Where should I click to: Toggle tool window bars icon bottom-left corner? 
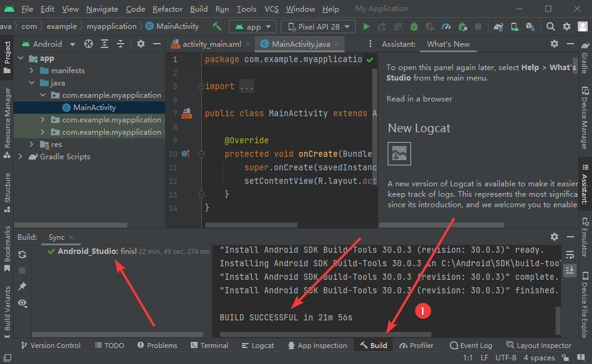(7, 357)
